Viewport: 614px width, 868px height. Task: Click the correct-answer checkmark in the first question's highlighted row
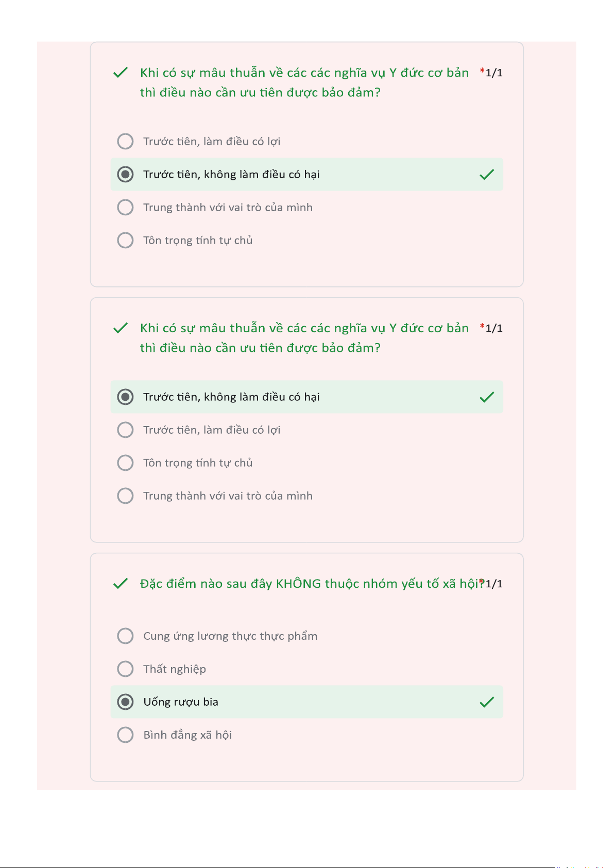(x=487, y=175)
